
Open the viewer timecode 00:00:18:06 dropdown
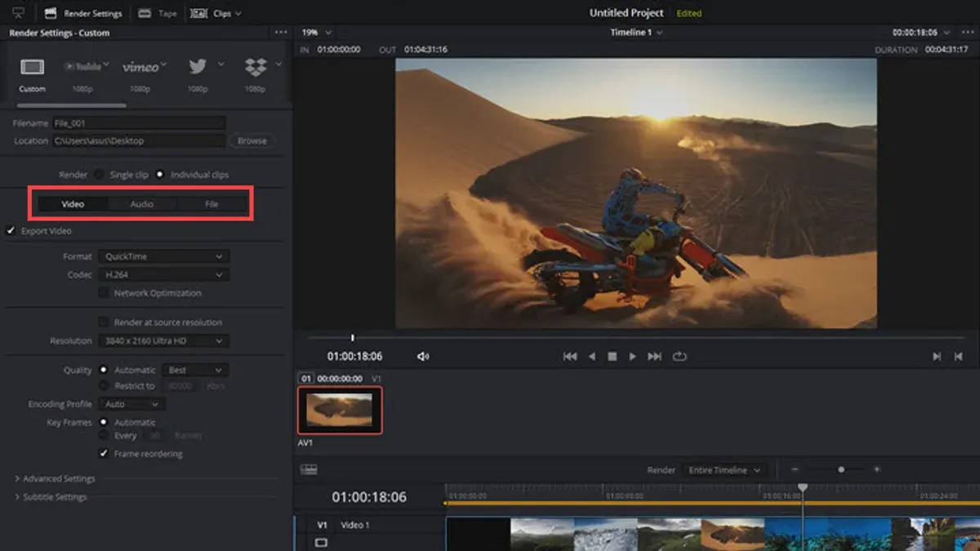tap(921, 33)
